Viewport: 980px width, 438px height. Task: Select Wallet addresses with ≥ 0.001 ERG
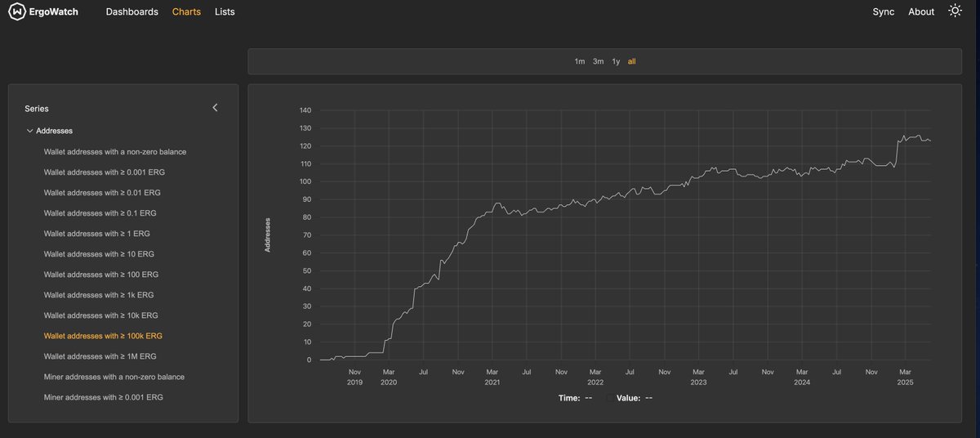click(105, 172)
